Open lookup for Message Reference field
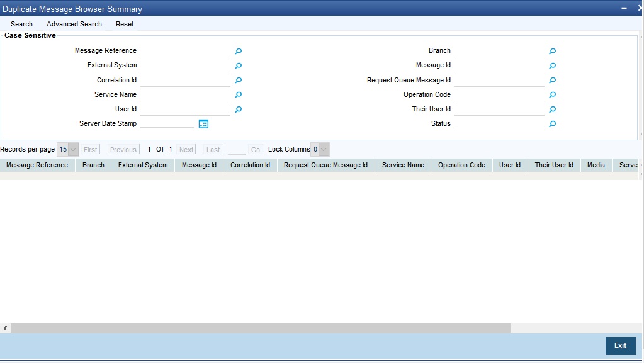The width and height of the screenshot is (644, 363). 238,51
